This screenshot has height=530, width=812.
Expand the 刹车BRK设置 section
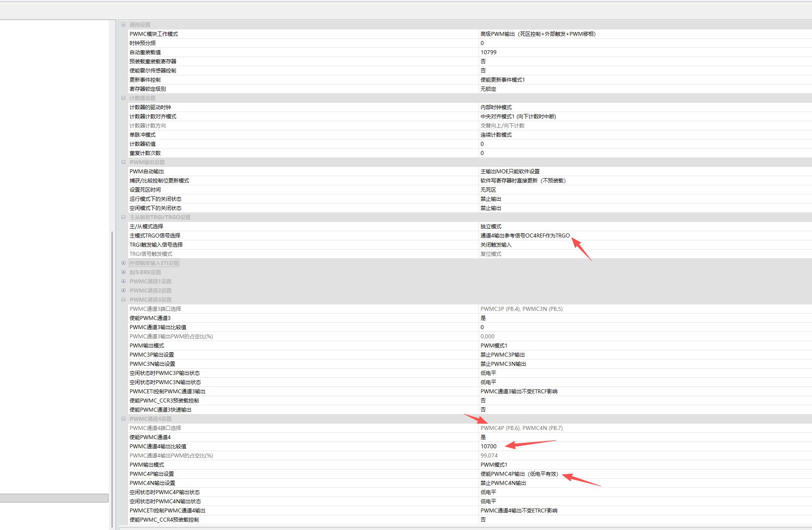click(124, 272)
